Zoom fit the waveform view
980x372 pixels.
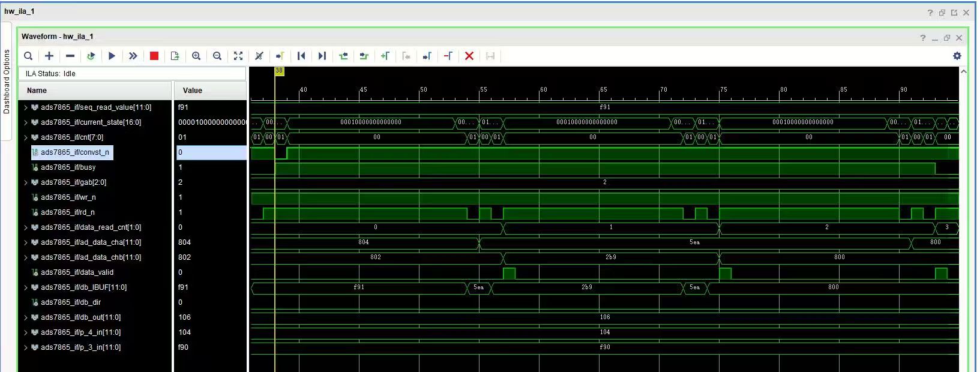pos(238,56)
